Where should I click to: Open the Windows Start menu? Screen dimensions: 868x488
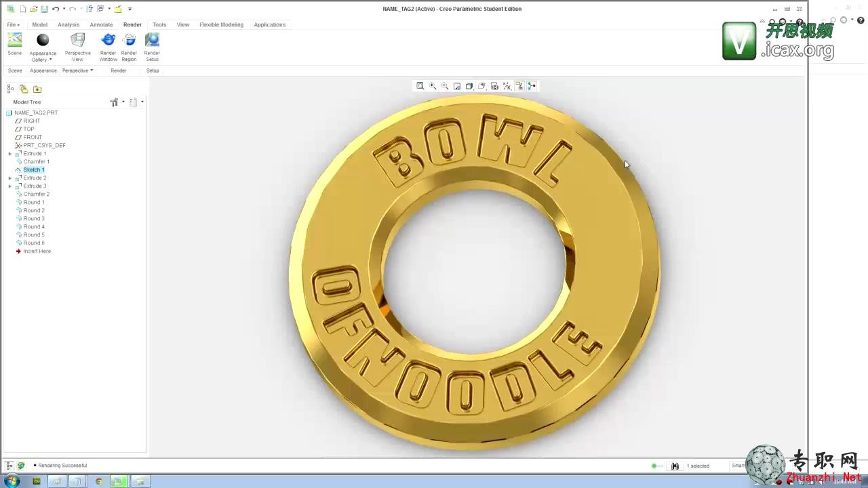[12, 481]
